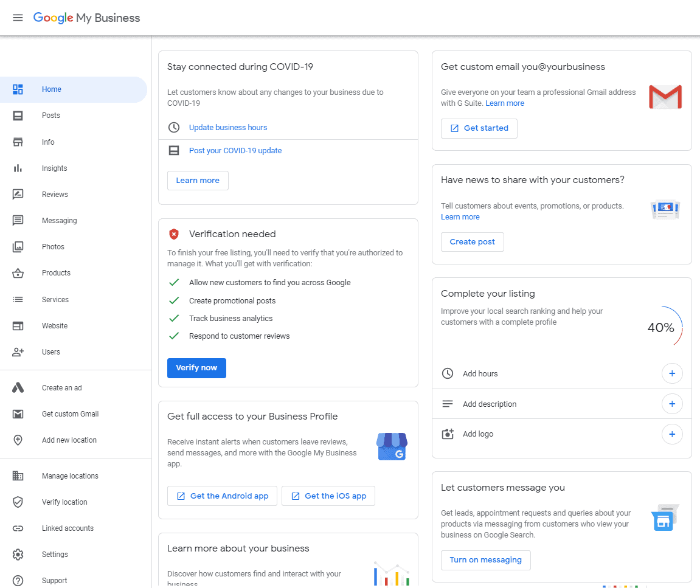700x588 pixels.
Task: Open the Post your COVID-19 update link
Action: coord(235,150)
